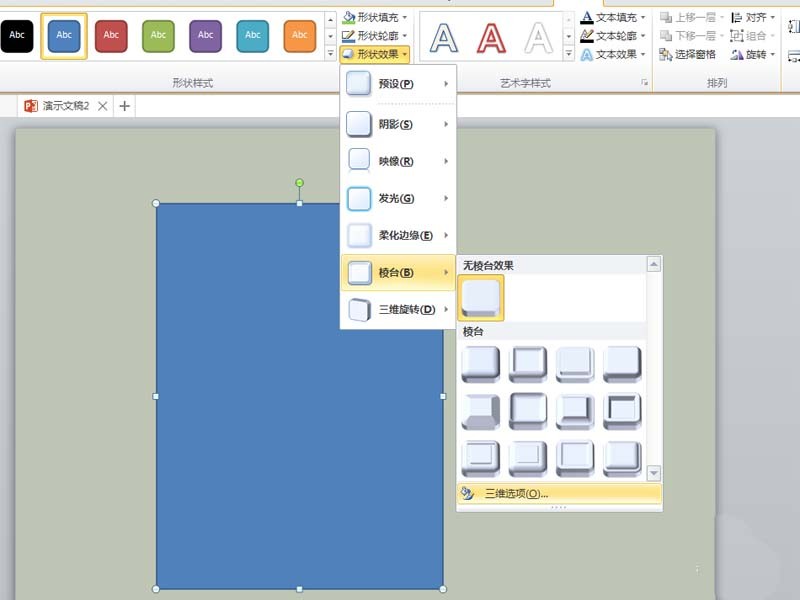Apply the blue Abc shape style
This screenshot has height=600, width=800.
[x=64, y=36]
